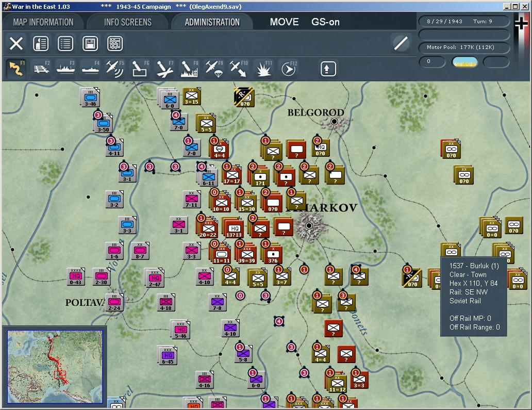Open the MAP INFORMATION tab
532x410 pixels.
click(43, 22)
